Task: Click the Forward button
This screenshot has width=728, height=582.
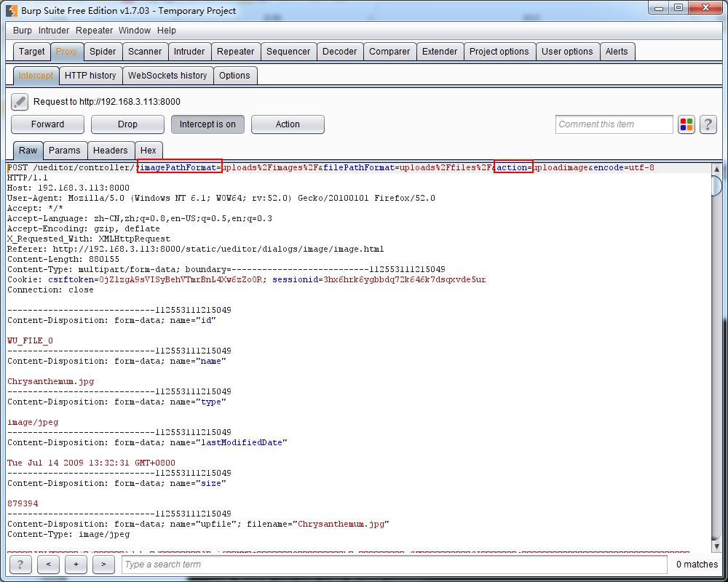Action: tap(47, 124)
